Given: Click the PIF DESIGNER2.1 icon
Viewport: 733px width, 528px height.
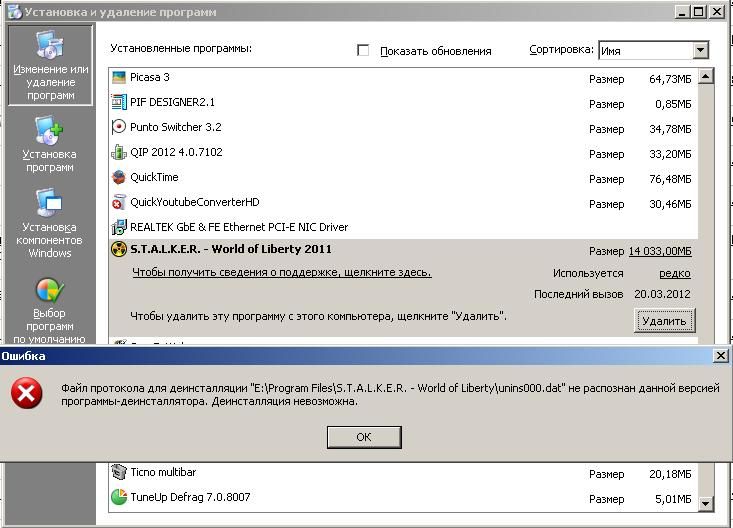Looking at the screenshot, I should [x=119, y=102].
